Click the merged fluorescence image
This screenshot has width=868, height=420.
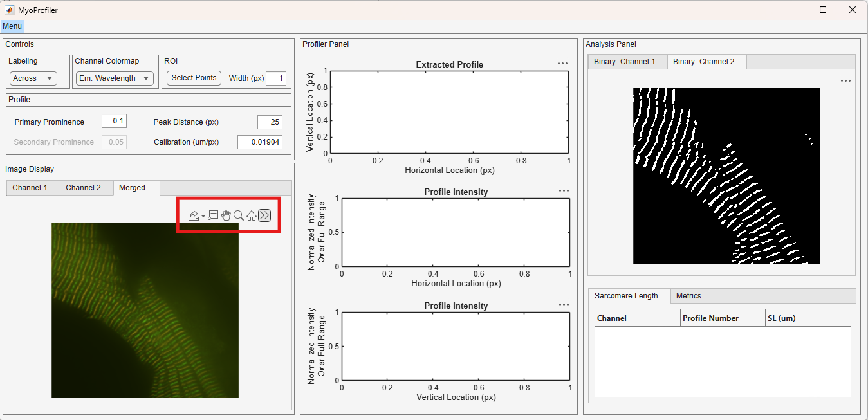click(145, 310)
